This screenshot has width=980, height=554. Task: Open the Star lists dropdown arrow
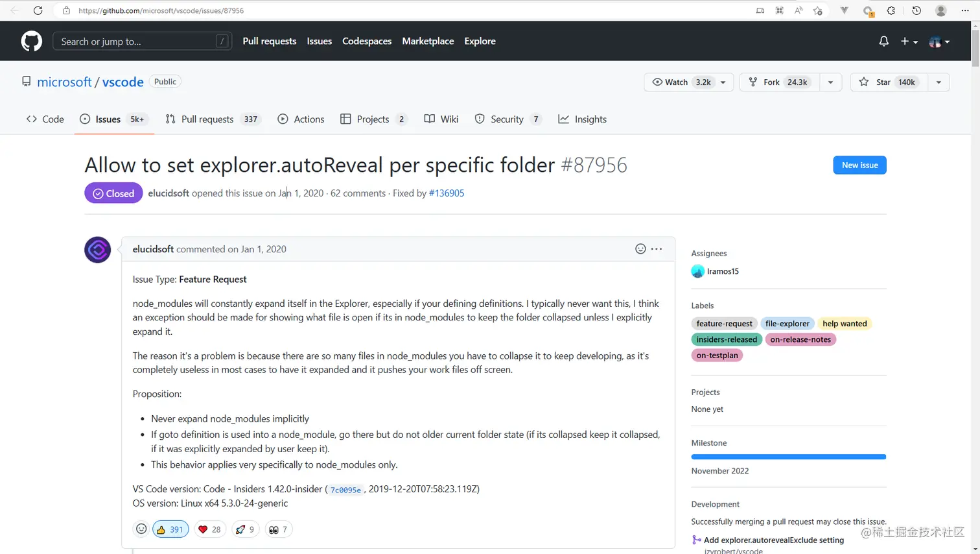coord(939,82)
